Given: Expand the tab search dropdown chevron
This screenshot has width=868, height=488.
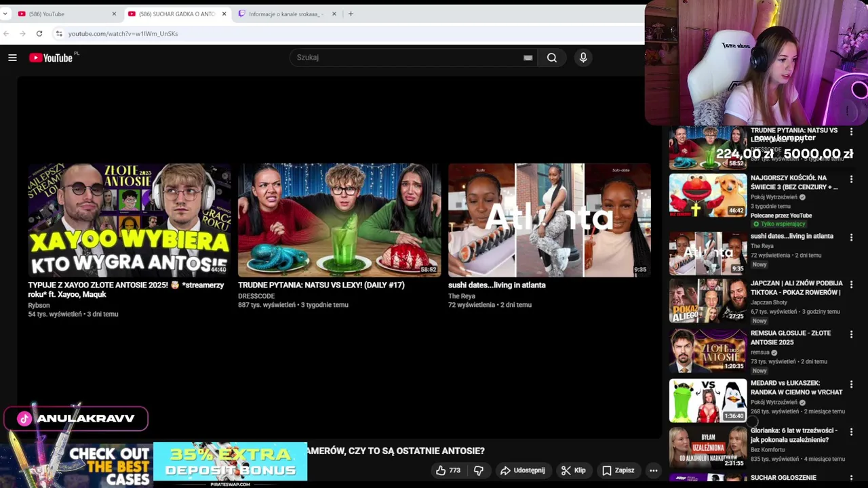Looking at the screenshot, I should point(5,14).
